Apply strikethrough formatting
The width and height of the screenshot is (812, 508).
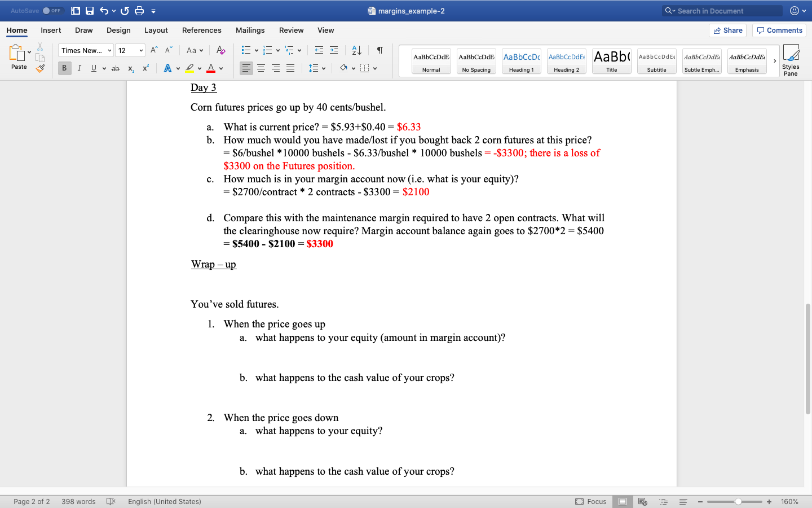115,68
